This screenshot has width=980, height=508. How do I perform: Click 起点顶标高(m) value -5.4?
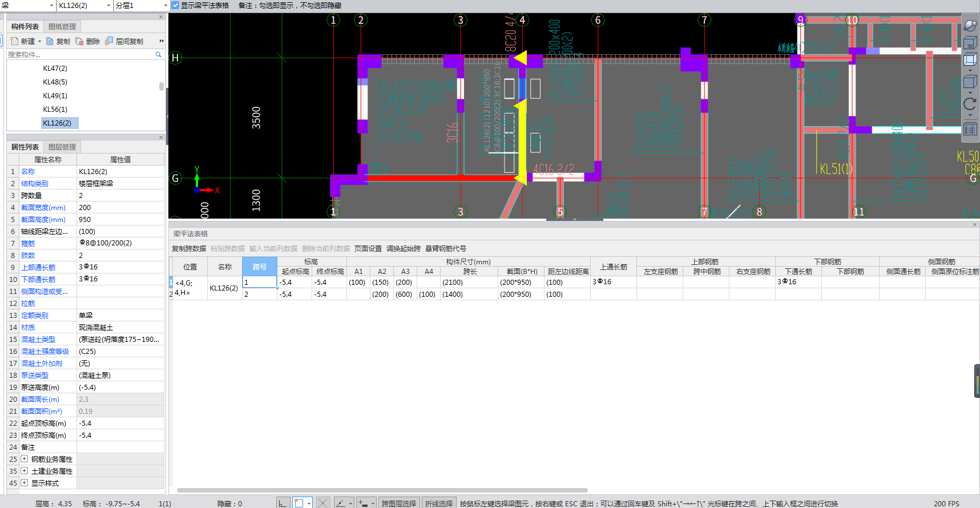click(x=120, y=423)
